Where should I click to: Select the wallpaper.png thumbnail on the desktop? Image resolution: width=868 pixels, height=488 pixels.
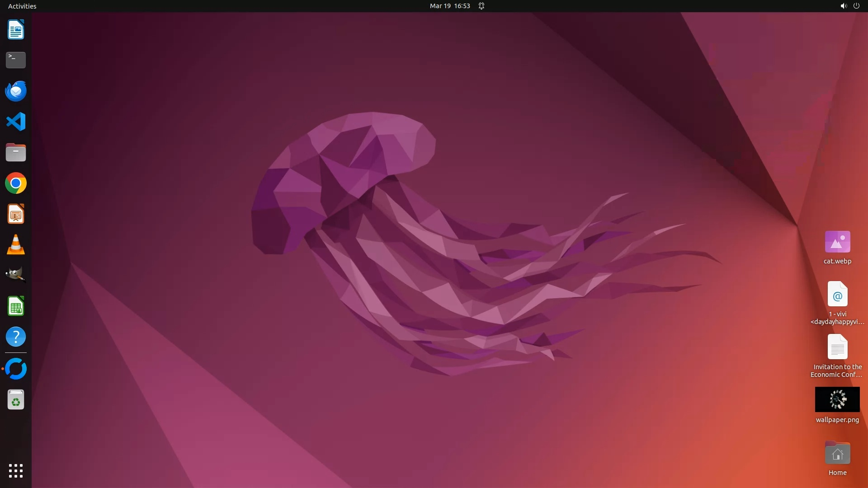tap(837, 399)
